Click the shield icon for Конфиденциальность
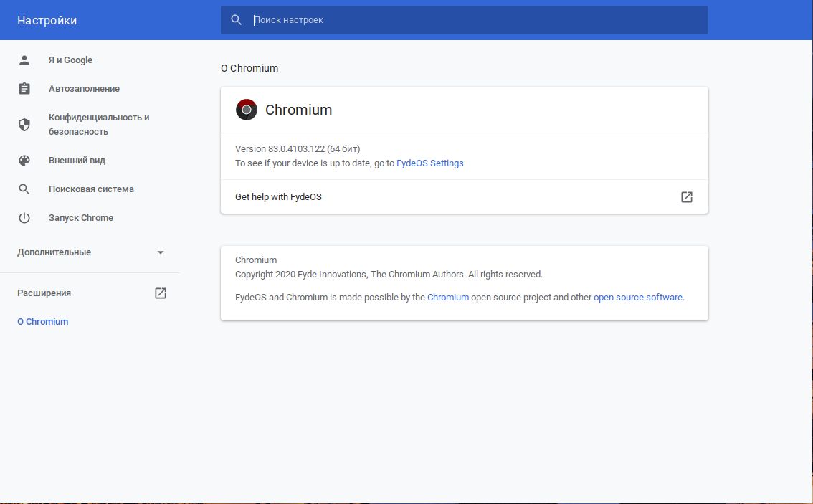 pyautogui.click(x=24, y=125)
